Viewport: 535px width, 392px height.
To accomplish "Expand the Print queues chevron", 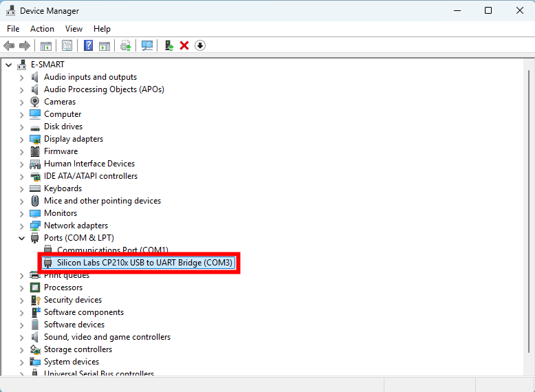I will 22,276.
